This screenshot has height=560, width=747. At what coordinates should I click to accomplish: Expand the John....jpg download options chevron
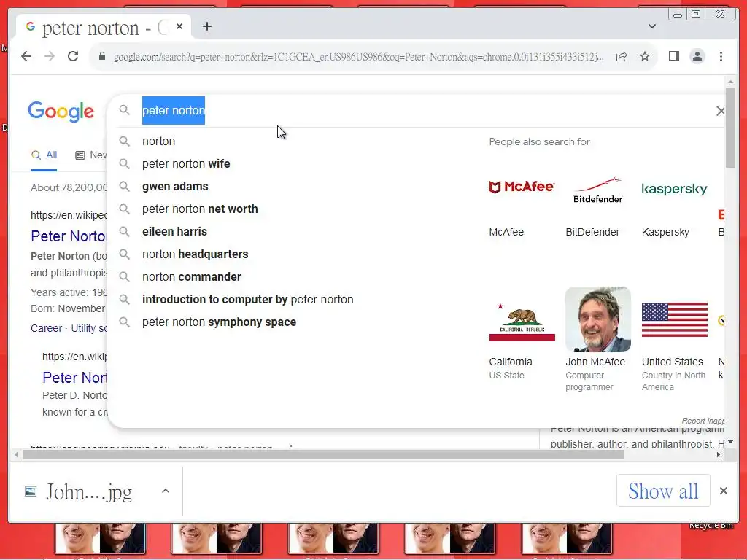166,491
